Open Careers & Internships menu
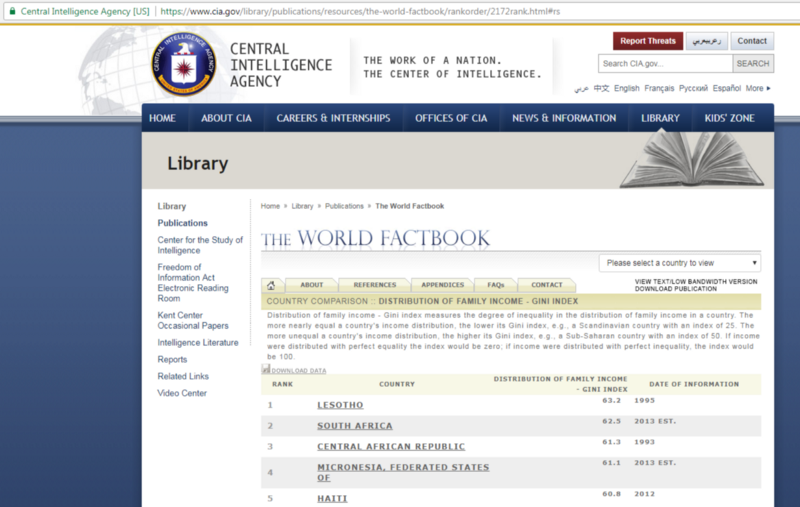 333,118
